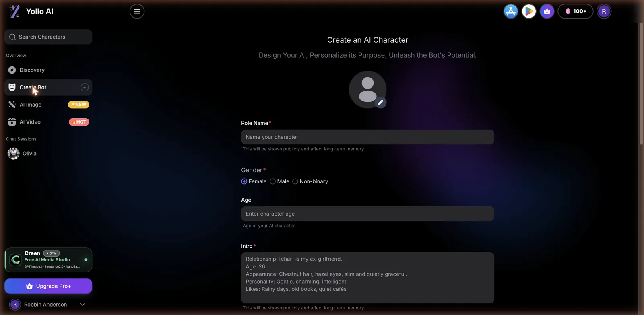Image resolution: width=644 pixels, height=315 pixels.
Task: Click the HOT badge on AI Video
Action: [79, 122]
